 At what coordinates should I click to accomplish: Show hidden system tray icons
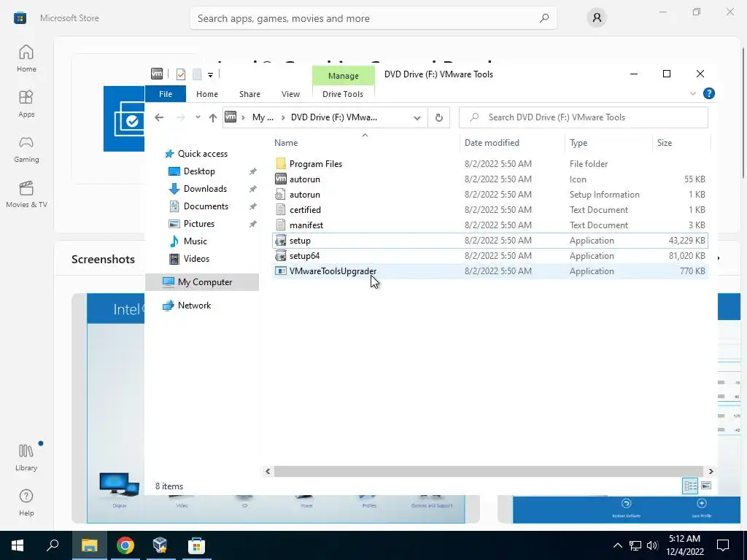click(617, 545)
